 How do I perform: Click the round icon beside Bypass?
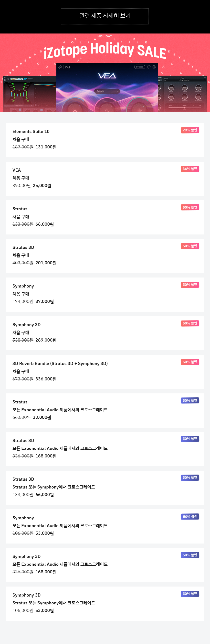coord(149,67)
